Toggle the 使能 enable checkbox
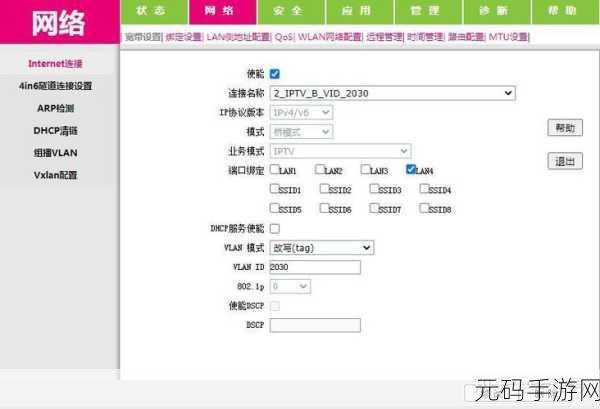This screenshot has width=600, height=409. click(x=275, y=74)
